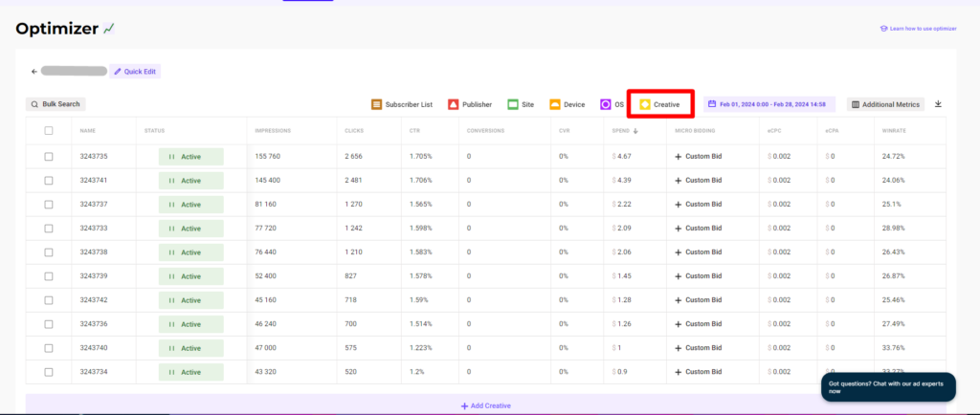This screenshot has width=980, height=415.
Task: Sort by the Spend column header
Action: pyautogui.click(x=626, y=131)
